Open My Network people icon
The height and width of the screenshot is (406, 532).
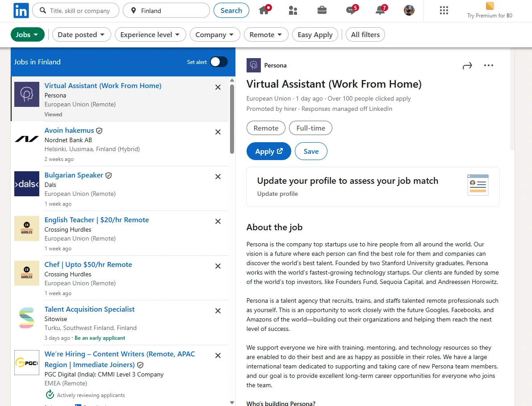(x=293, y=11)
